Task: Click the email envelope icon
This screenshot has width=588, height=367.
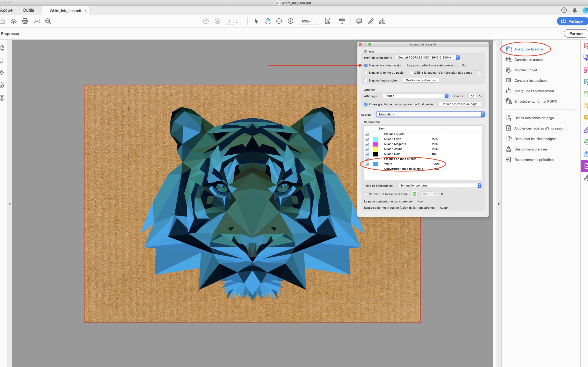Action: click(37, 21)
